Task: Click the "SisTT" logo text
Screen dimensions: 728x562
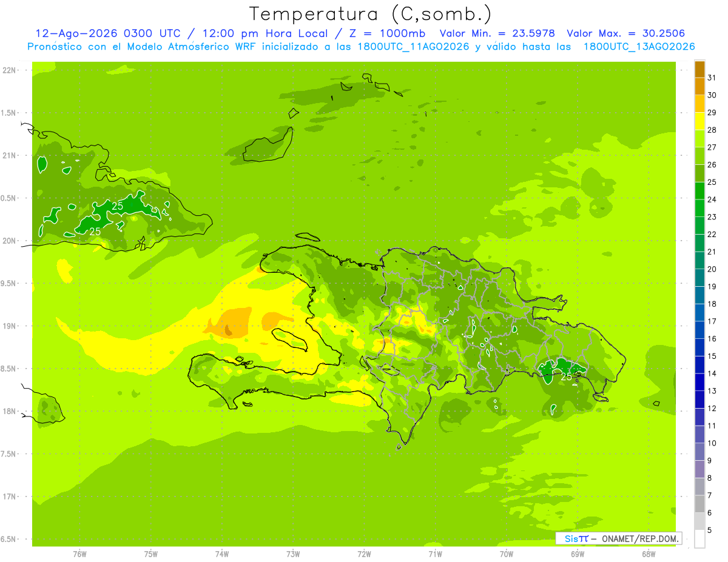Action: point(576,538)
